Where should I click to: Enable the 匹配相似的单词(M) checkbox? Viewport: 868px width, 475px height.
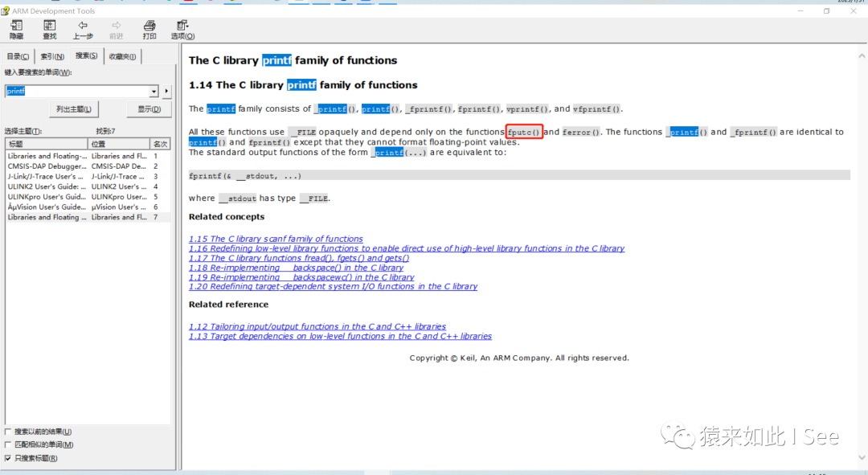click(8, 444)
